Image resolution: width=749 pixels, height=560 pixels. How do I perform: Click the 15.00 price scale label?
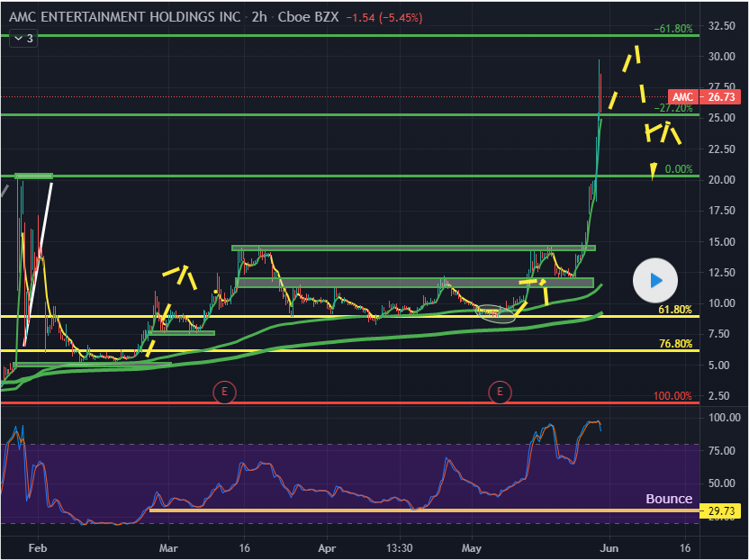(721, 242)
